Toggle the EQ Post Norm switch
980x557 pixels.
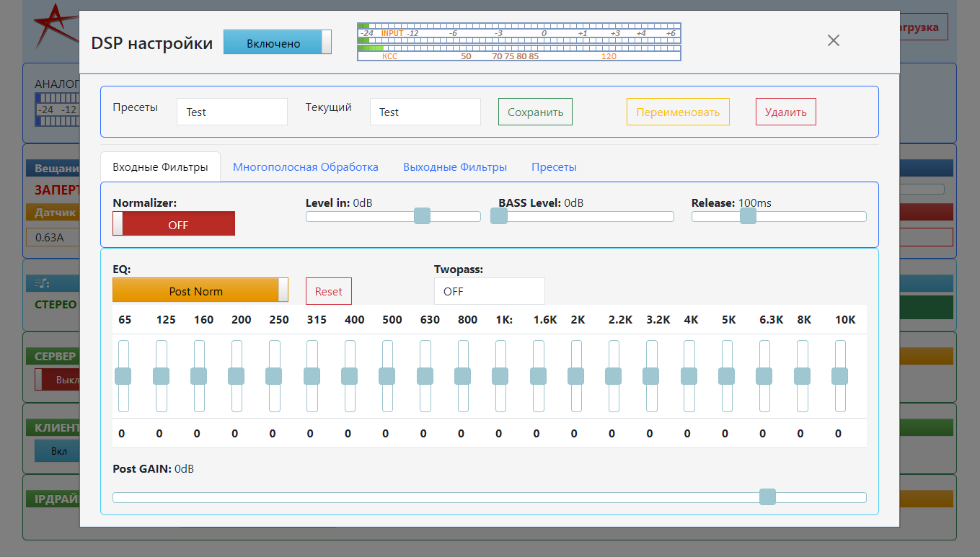point(200,290)
